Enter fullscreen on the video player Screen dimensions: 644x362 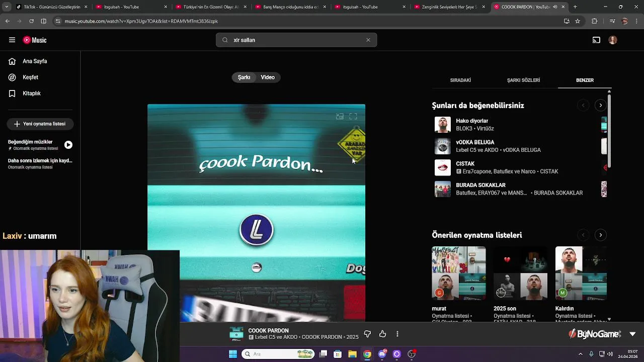[x=353, y=116]
